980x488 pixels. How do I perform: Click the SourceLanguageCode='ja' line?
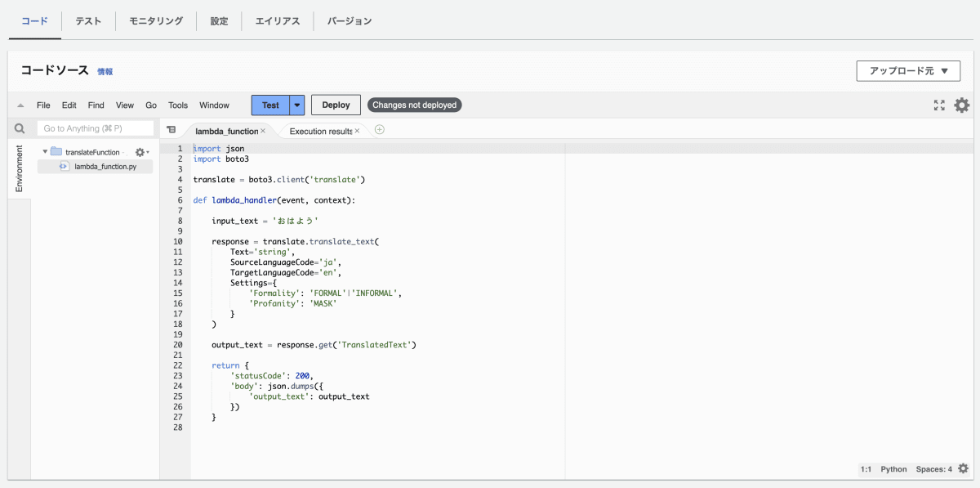coord(286,262)
